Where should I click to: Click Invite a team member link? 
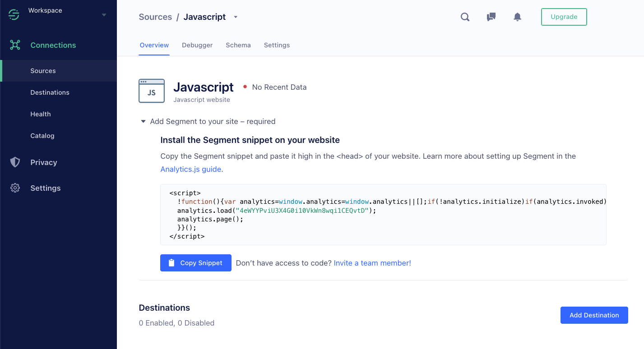coord(372,263)
